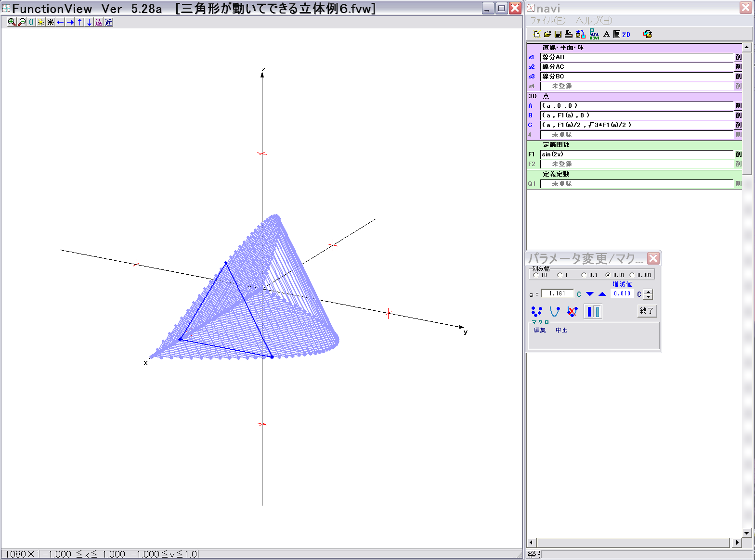Select step width 10 radio button
The image size is (755, 560).
click(536, 275)
